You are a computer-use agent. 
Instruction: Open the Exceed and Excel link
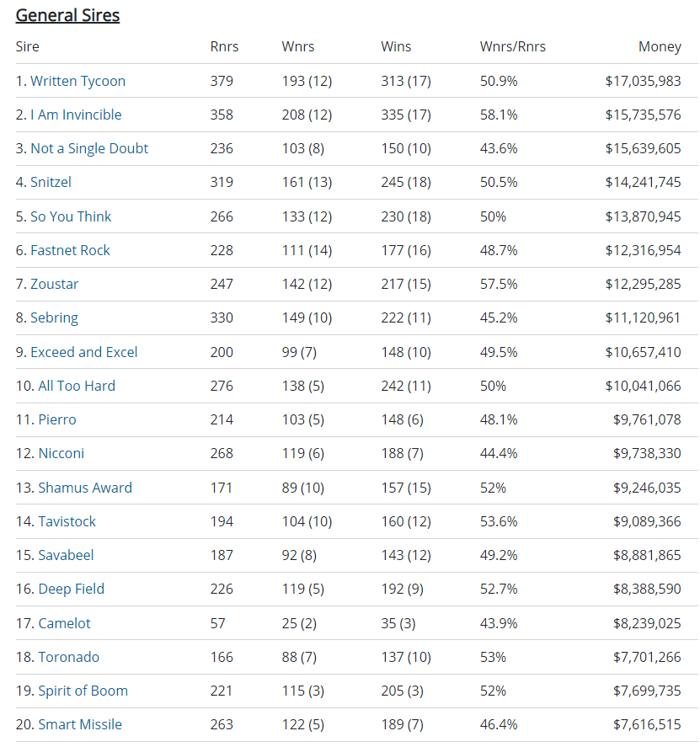point(84,352)
